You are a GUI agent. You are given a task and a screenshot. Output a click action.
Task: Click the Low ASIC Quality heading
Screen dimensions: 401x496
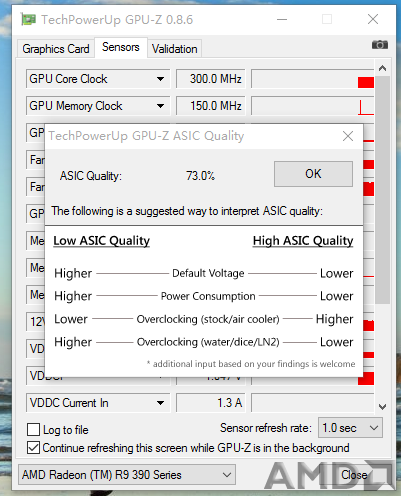[x=101, y=241]
